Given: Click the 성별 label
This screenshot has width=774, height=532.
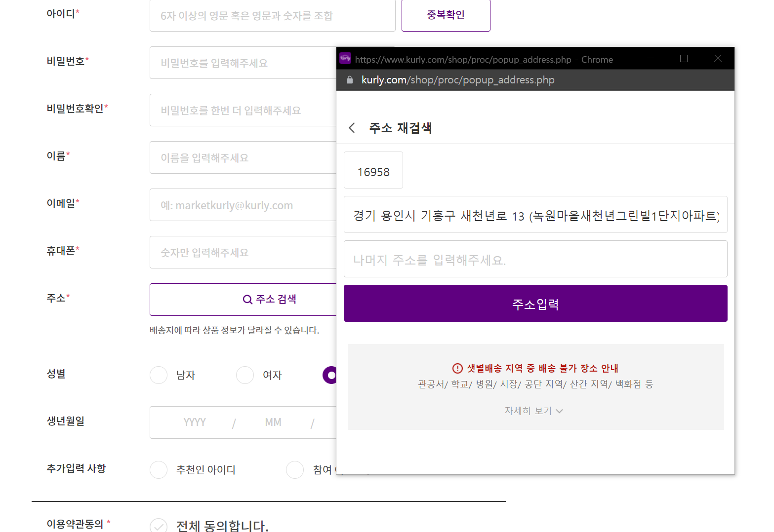Looking at the screenshot, I should (x=56, y=374).
